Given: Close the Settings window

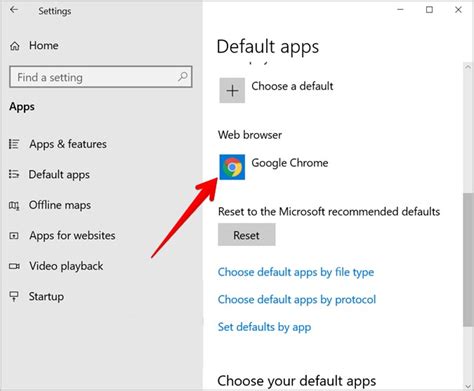Looking at the screenshot, I should [458, 10].
